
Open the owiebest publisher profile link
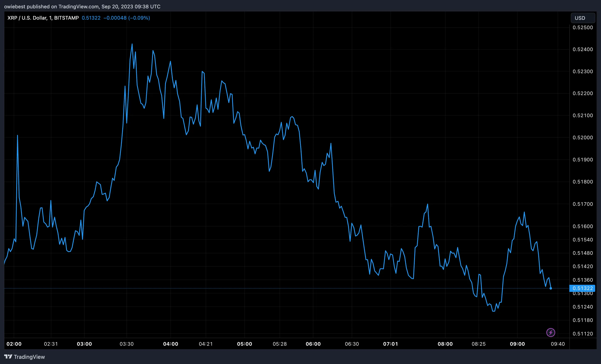point(15,7)
